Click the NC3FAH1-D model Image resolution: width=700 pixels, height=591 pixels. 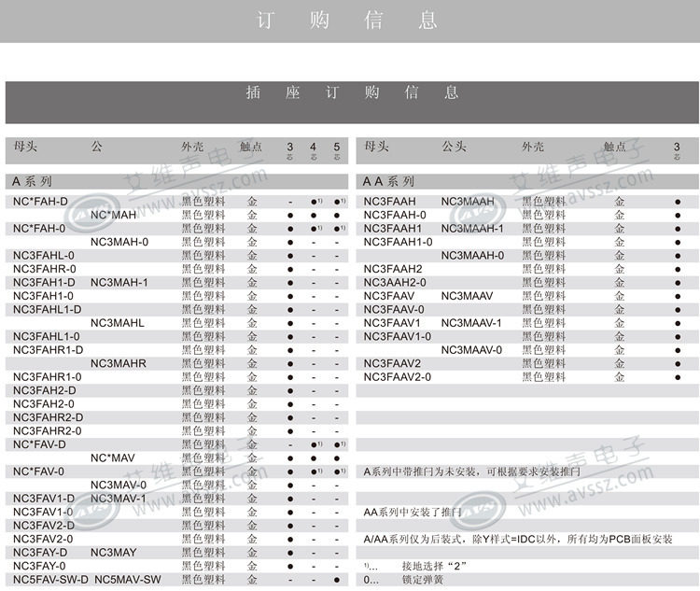[x=44, y=282]
